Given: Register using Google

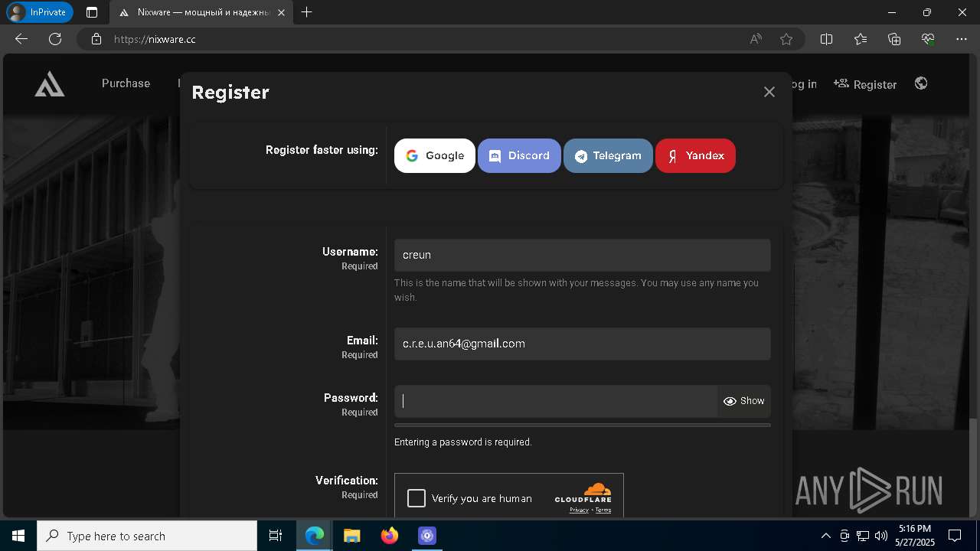Looking at the screenshot, I should [435, 155].
